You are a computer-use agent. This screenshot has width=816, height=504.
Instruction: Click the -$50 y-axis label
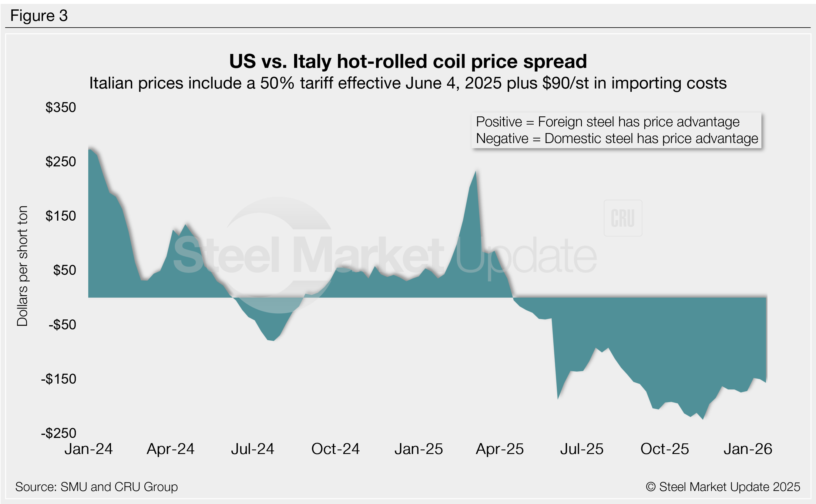(62, 325)
